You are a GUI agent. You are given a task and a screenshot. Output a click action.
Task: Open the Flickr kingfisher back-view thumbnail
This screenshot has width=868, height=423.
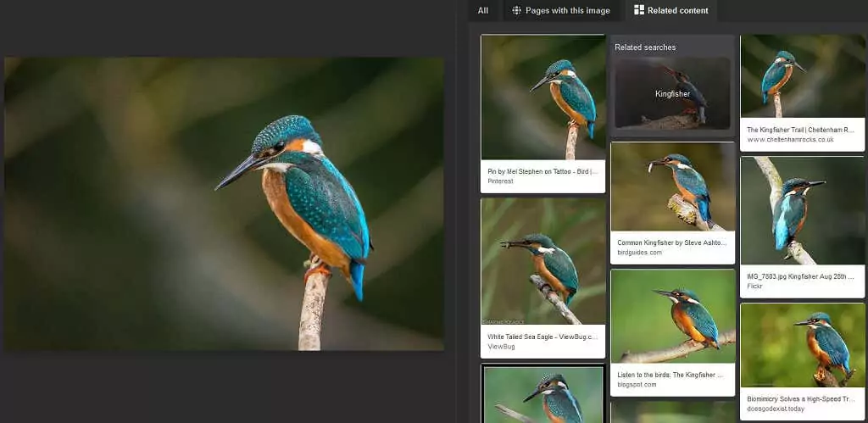802,210
